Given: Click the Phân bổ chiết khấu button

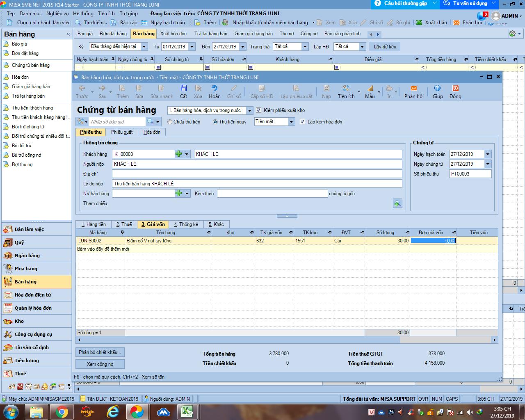Looking at the screenshot, I should coord(100,352).
